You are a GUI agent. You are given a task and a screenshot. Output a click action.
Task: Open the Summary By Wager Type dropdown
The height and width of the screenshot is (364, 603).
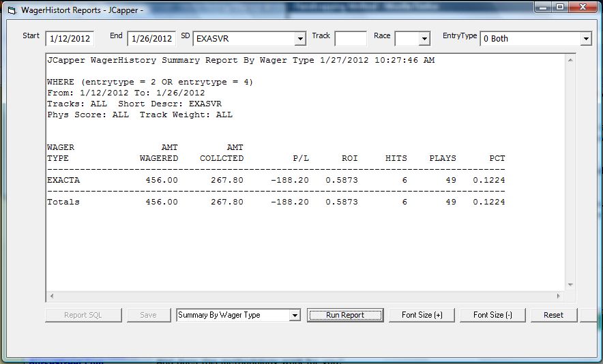(x=295, y=315)
